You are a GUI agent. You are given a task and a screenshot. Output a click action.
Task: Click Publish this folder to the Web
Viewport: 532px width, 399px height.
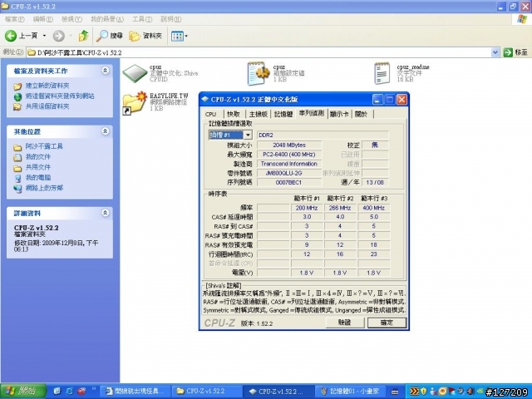coord(60,96)
